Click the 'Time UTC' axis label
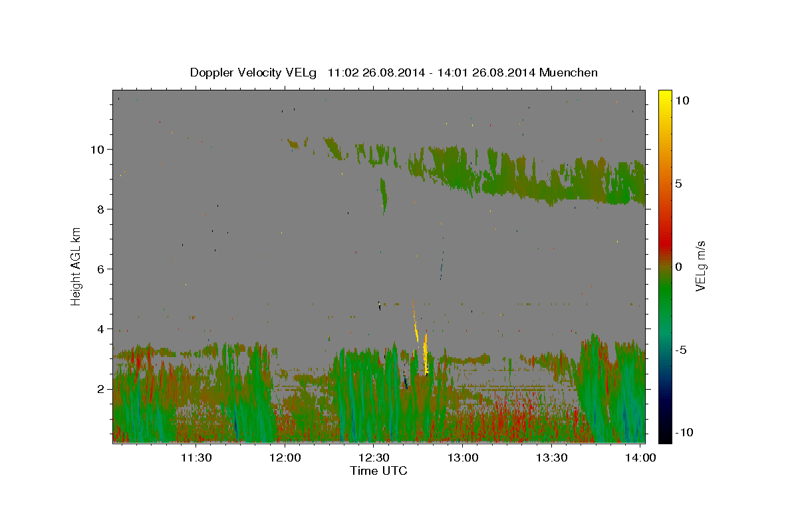Image resolution: width=798 pixels, height=532 pixels. coord(378,471)
